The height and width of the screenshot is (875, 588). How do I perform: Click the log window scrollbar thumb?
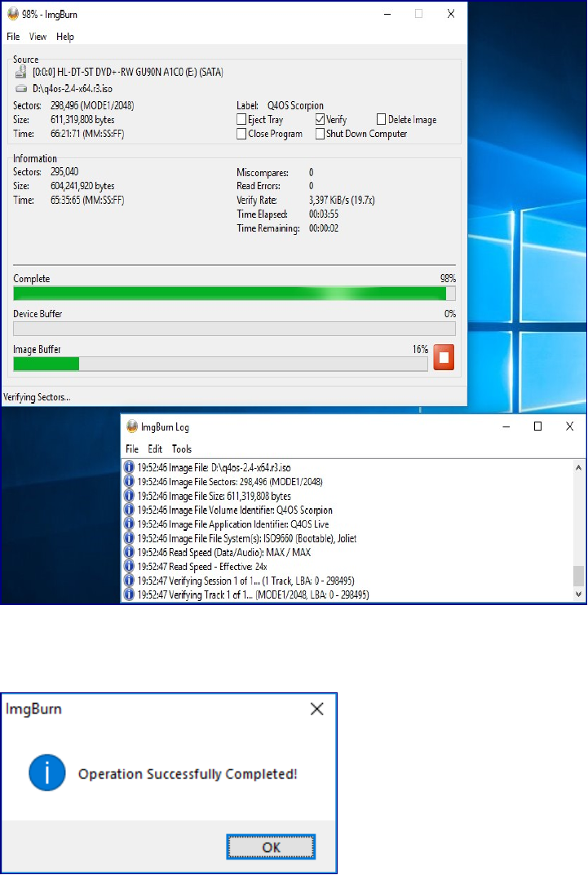(578, 576)
